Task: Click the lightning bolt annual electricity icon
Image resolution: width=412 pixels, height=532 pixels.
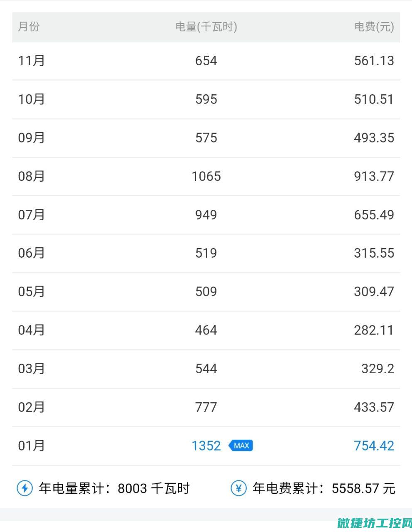Action: pos(25,488)
